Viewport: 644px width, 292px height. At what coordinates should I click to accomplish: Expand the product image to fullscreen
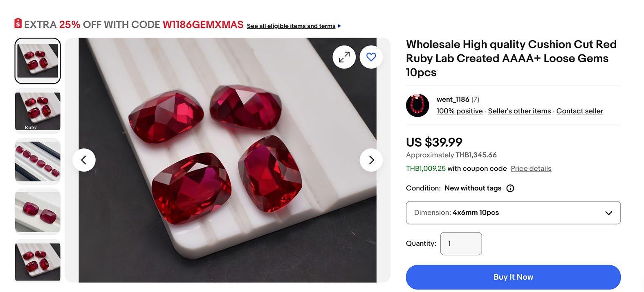point(344,57)
